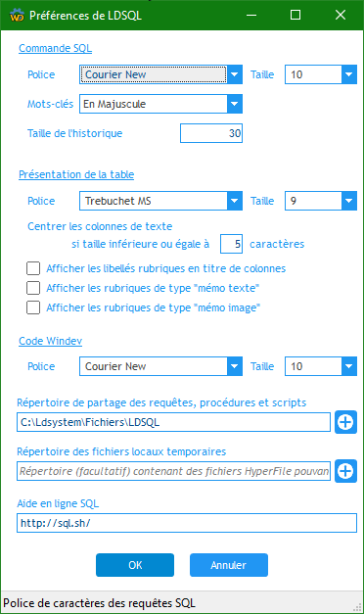364x614 pixels.
Task: Expand the table presentation Taille 9 dropdown
Action: (x=348, y=201)
